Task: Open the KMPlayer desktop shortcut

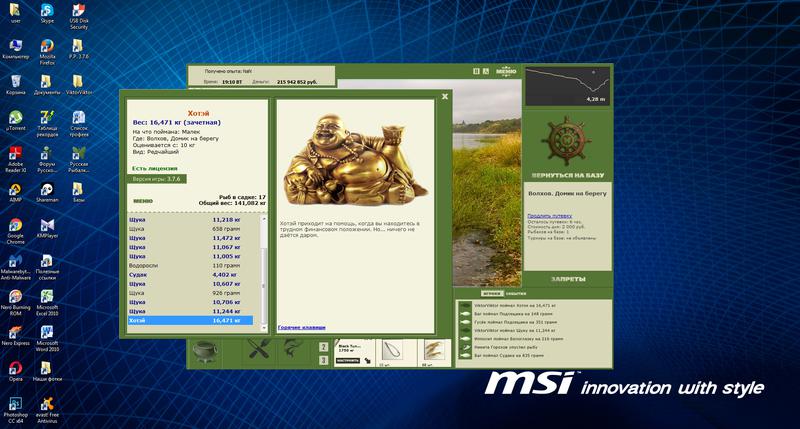Action: click(47, 228)
